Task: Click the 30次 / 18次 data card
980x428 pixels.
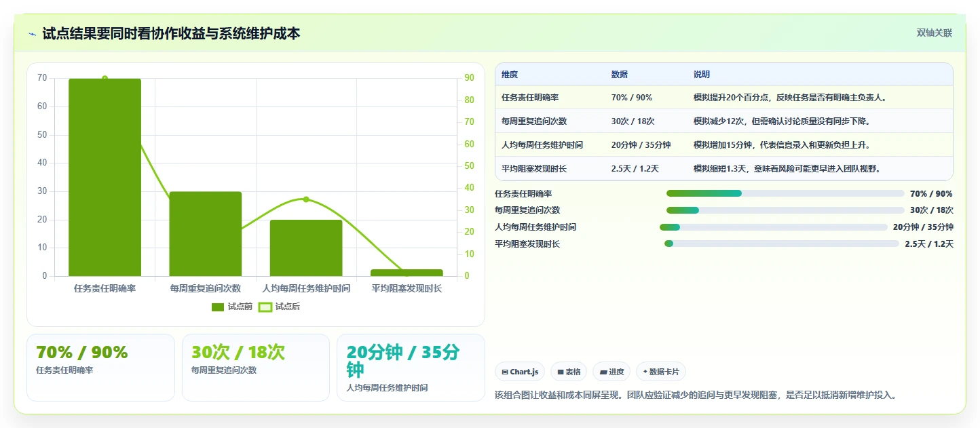Action: click(x=256, y=367)
